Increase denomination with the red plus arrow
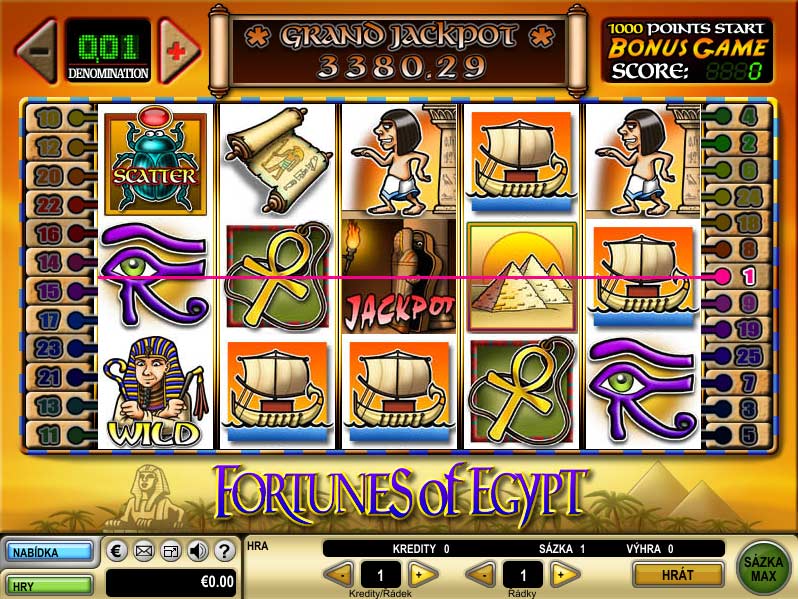 177,51
